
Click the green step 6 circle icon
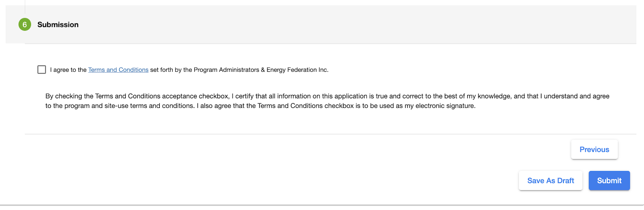(25, 25)
